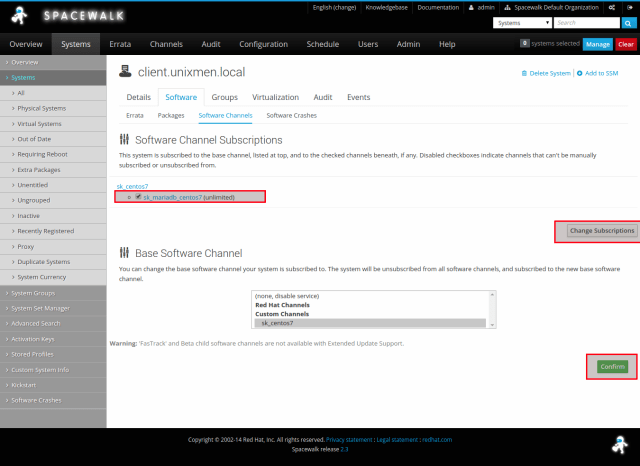Open the redhat.com footer link
640x466 pixels.
(437, 439)
